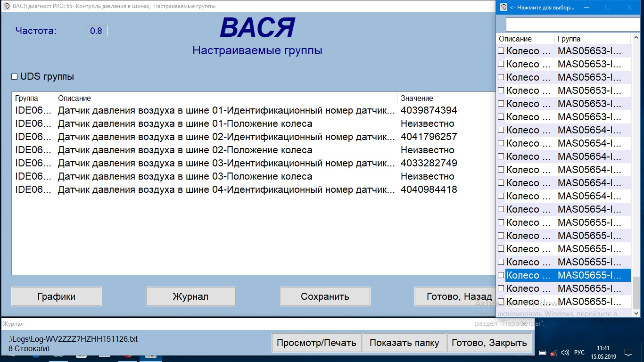The image size is (644, 362).
Task: Select the value 4033282749
Action: (429, 163)
